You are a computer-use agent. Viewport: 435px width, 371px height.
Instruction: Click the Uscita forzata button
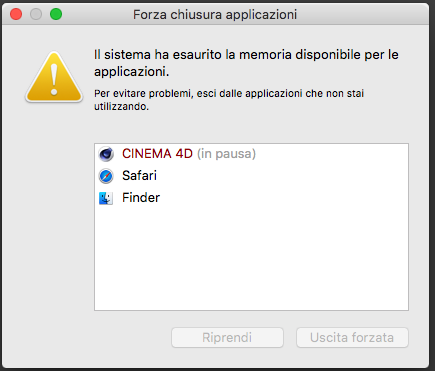[x=352, y=337]
